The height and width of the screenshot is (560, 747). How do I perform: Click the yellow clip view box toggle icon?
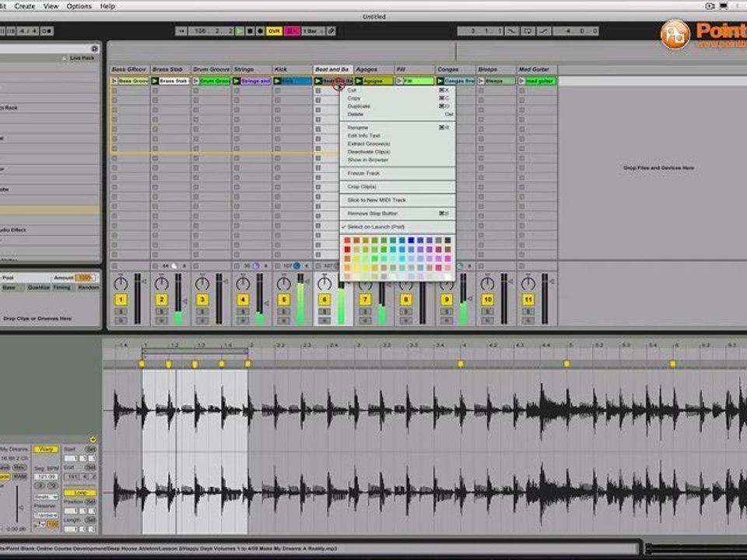pyautogui.click(x=93, y=439)
